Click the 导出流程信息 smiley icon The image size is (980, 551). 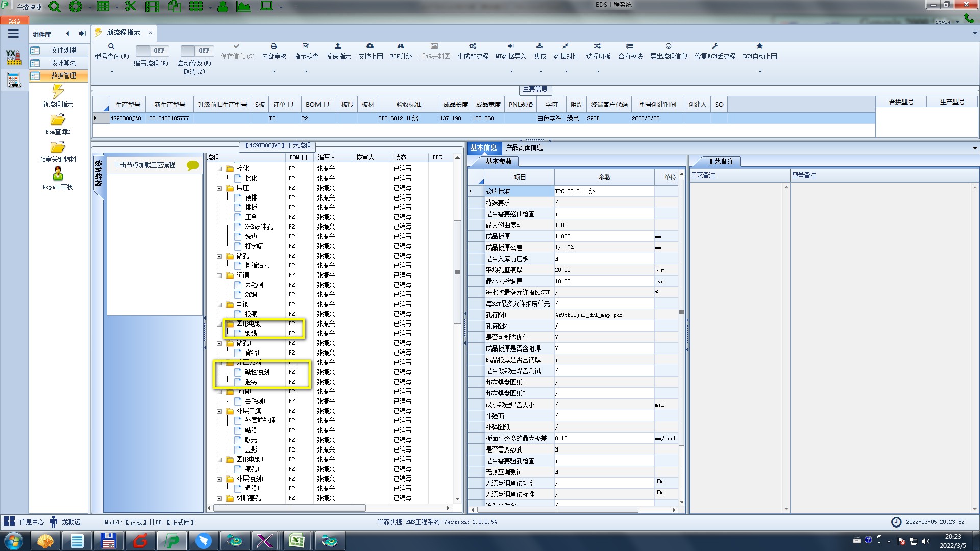tap(668, 46)
